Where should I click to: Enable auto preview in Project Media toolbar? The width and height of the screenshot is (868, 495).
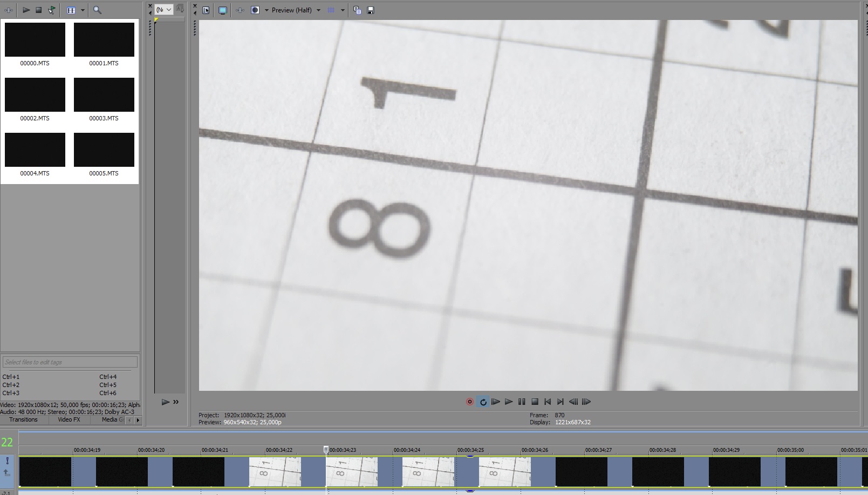52,10
